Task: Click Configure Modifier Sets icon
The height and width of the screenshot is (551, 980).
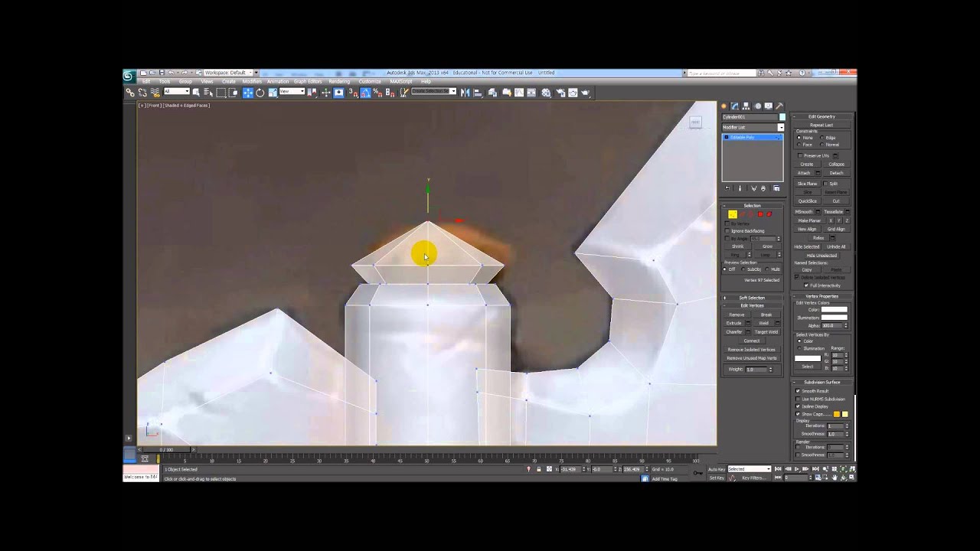Action: (x=776, y=188)
